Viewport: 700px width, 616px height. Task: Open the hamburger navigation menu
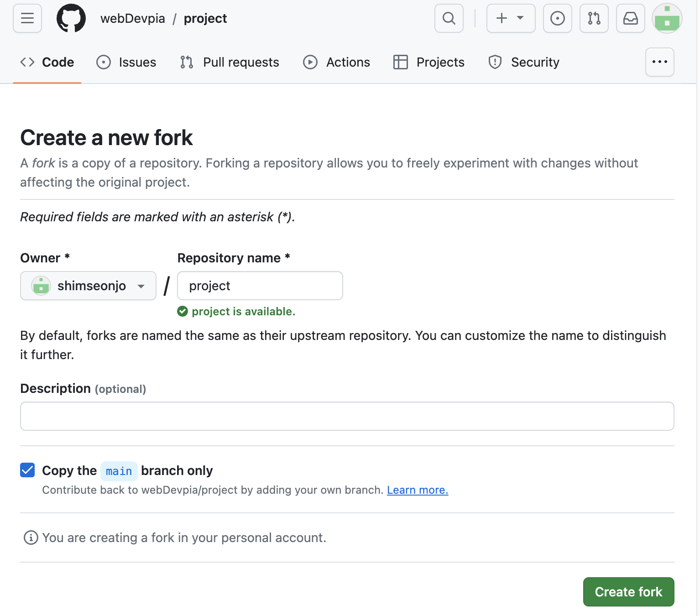[x=27, y=18]
